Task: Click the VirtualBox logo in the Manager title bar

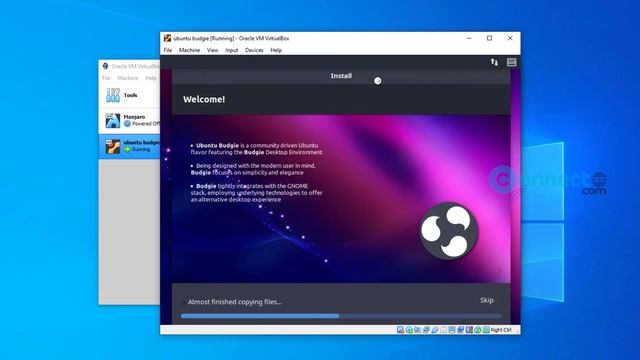Action: (x=105, y=66)
